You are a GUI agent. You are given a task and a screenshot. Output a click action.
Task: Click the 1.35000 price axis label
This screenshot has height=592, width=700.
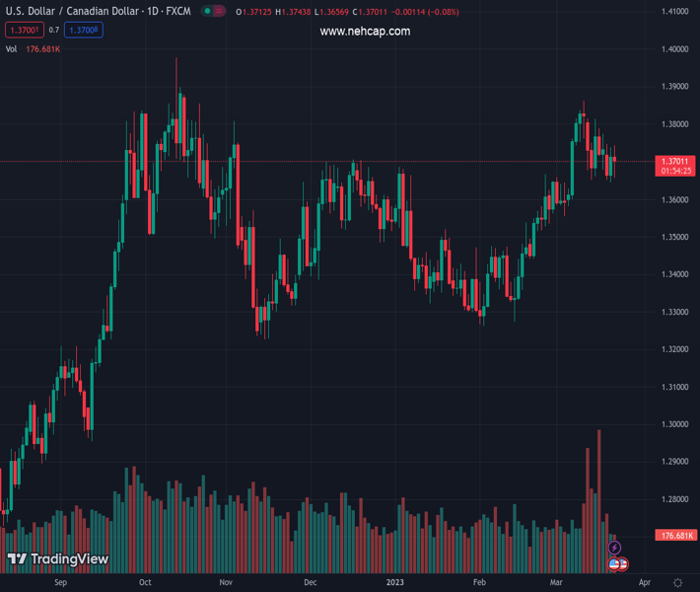[675, 237]
